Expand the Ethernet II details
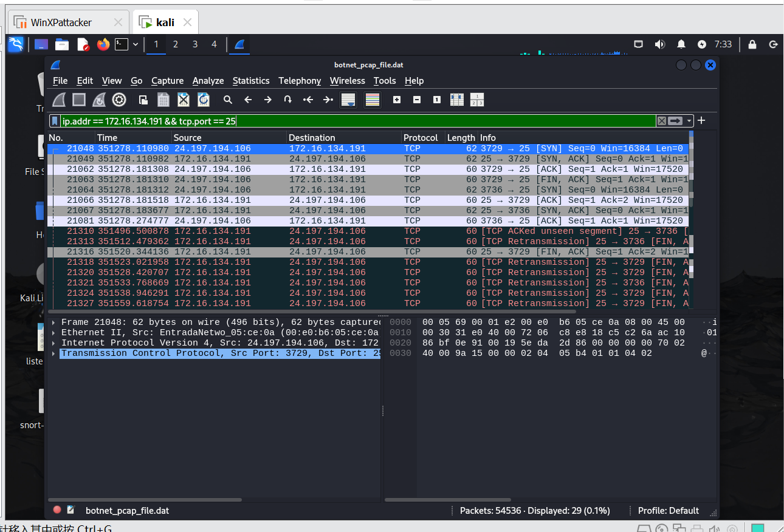This screenshot has height=532, width=784. point(54,333)
